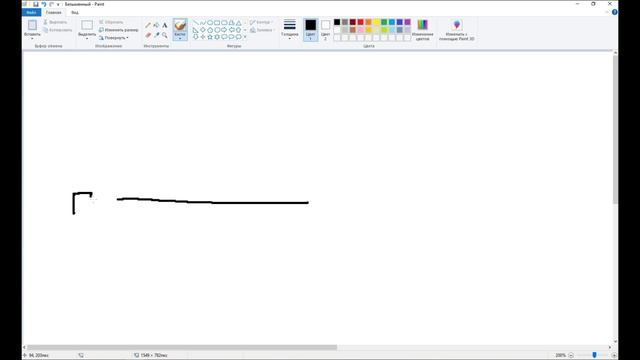Choose the Five-point star shape
This screenshot has width=640, height=360.
pyautogui.click(x=210, y=37)
